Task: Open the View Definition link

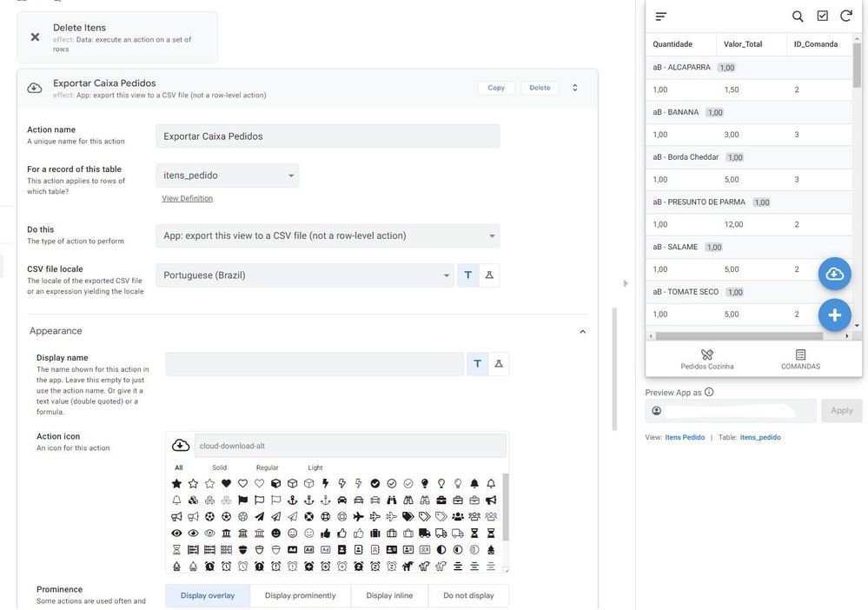Action: click(187, 198)
